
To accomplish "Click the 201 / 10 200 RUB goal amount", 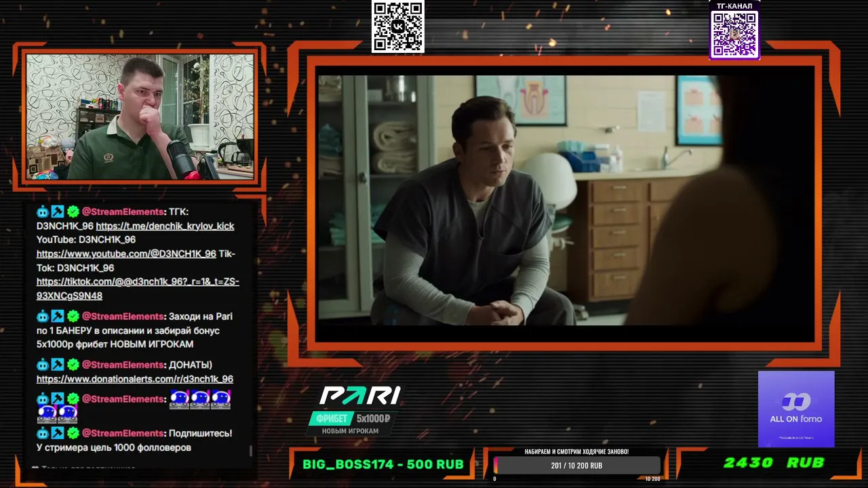I will pos(576,466).
